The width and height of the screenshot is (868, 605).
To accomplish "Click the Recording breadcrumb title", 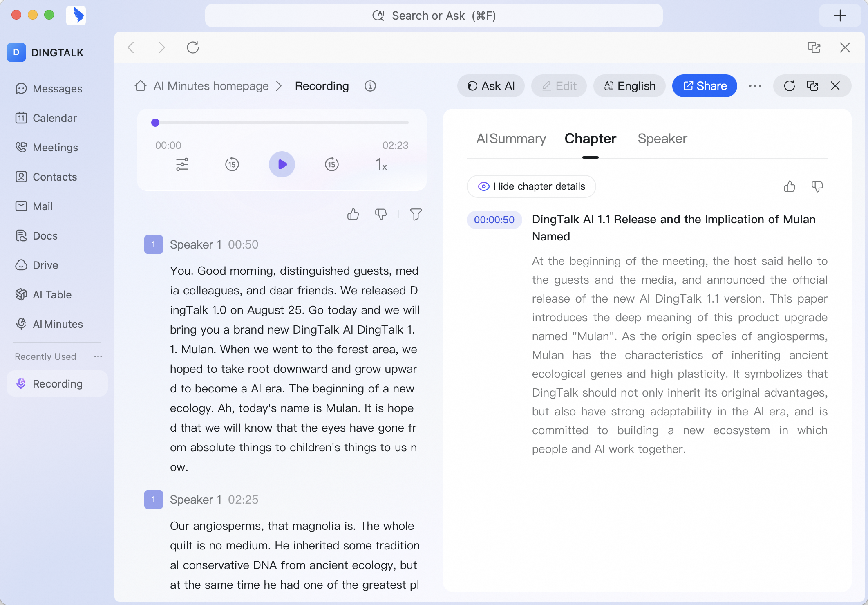I will point(322,86).
